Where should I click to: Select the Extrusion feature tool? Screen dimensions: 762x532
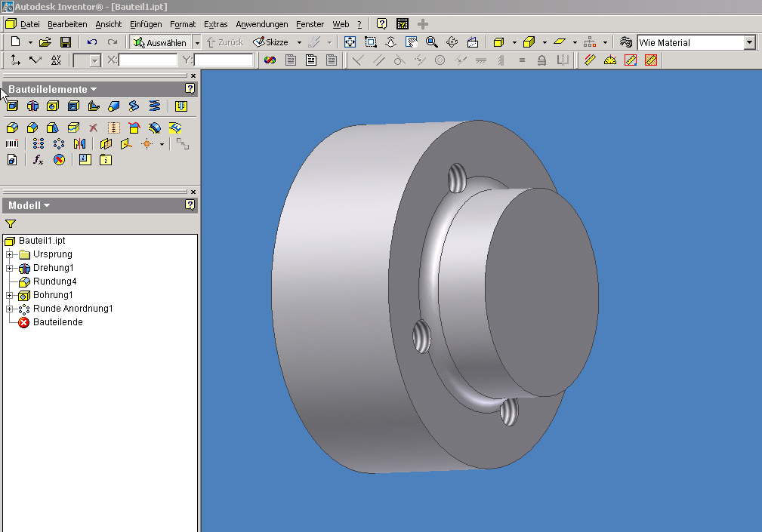click(x=12, y=106)
